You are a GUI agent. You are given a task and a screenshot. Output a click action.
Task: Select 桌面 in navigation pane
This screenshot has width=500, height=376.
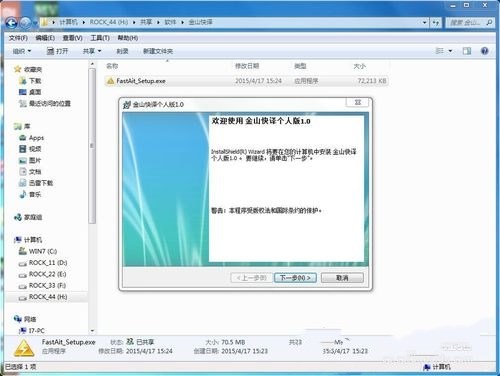coord(35,92)
